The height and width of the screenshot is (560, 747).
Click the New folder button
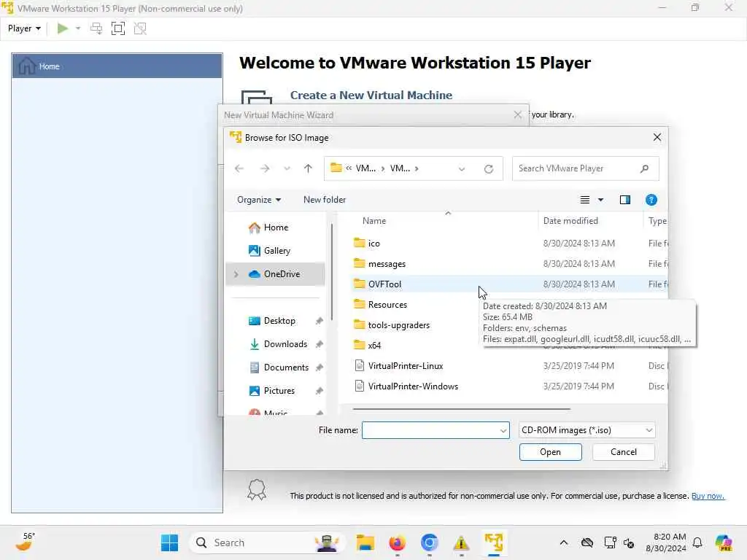pos(325,200)
